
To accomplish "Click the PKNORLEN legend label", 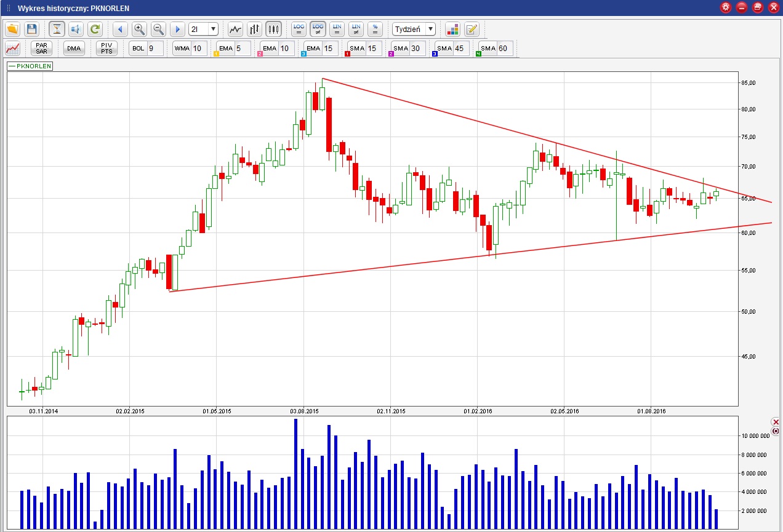I will [x=30, y=66].
